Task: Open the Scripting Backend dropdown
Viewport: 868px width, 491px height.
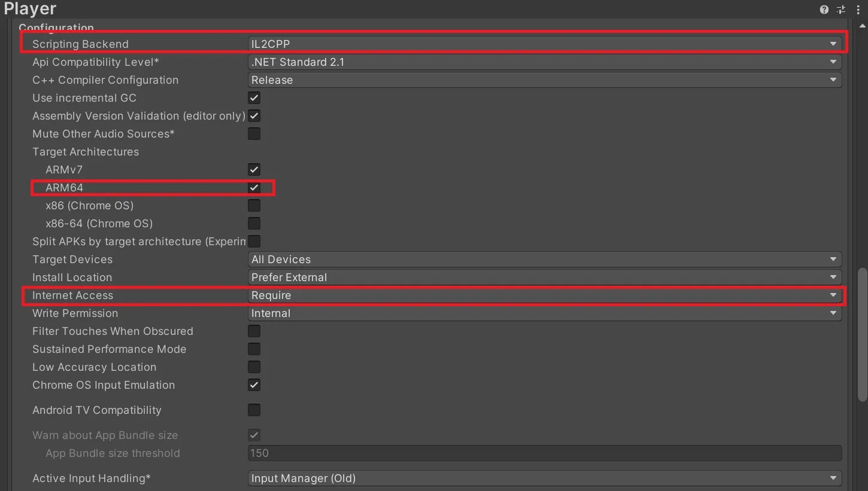Action: pyautogui.click(x=544, y=44)
